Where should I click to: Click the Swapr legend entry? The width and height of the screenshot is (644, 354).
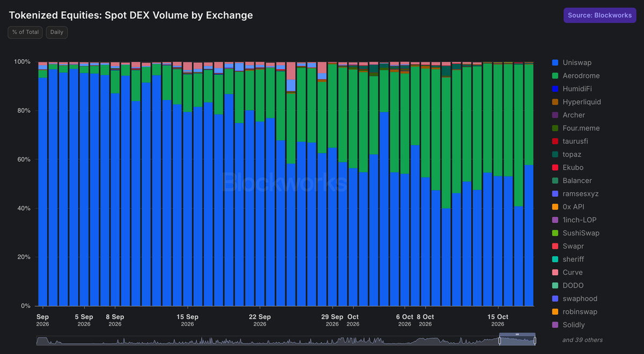point(568,246)
